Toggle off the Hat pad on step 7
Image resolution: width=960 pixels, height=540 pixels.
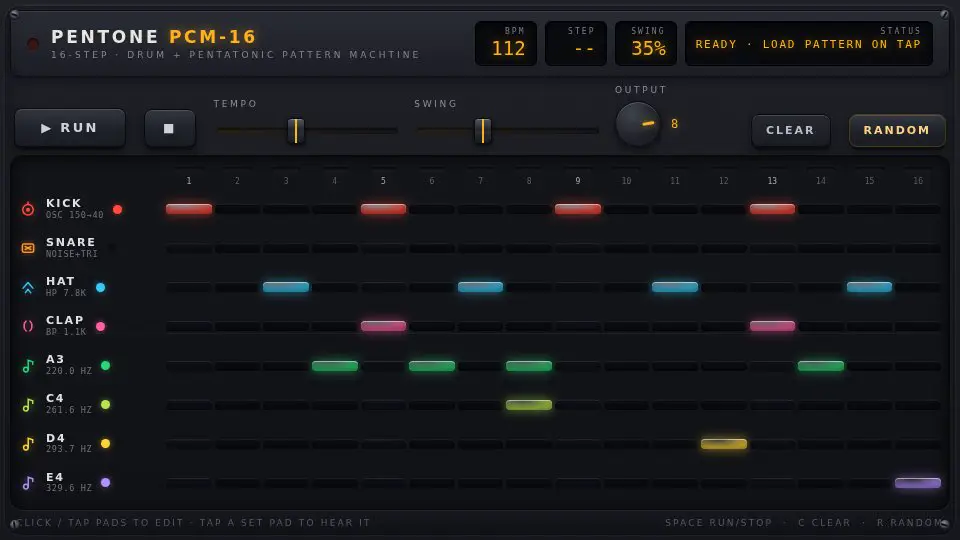coord(481,287)
